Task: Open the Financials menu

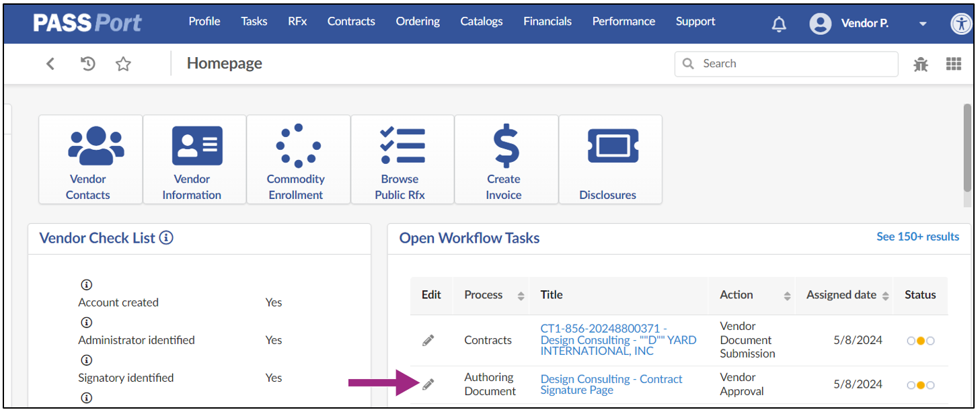Action: click(547, 21)
